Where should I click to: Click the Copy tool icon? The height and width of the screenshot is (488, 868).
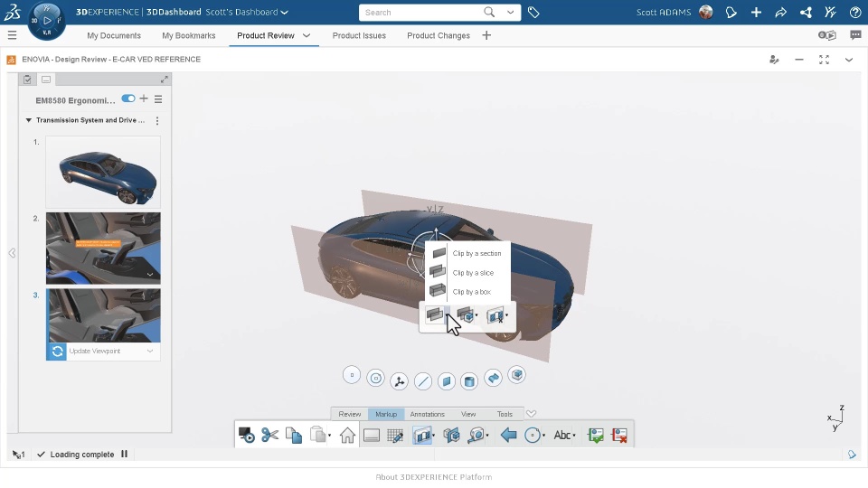point(294,436)
